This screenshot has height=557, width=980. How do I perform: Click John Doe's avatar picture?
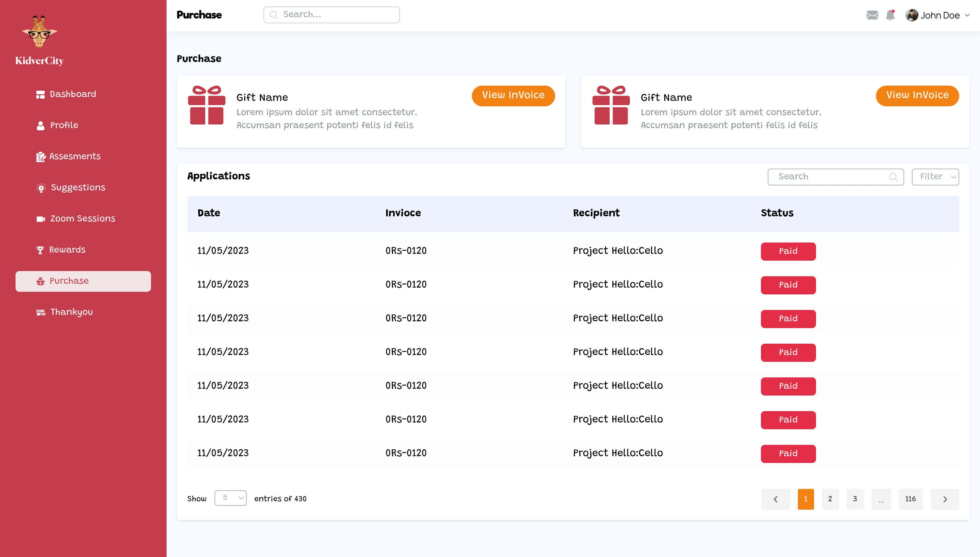pos(912,15)
